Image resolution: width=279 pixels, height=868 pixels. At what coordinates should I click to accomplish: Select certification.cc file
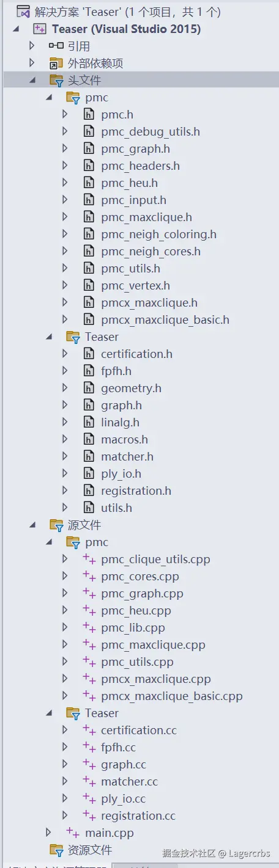point(139,730)
